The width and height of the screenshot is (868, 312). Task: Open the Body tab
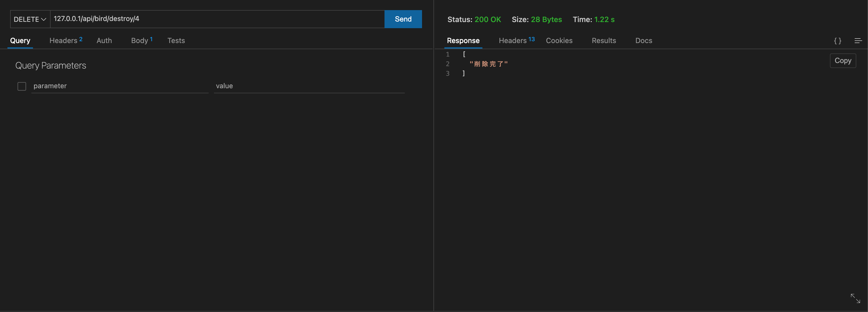(x=142, y=40)
